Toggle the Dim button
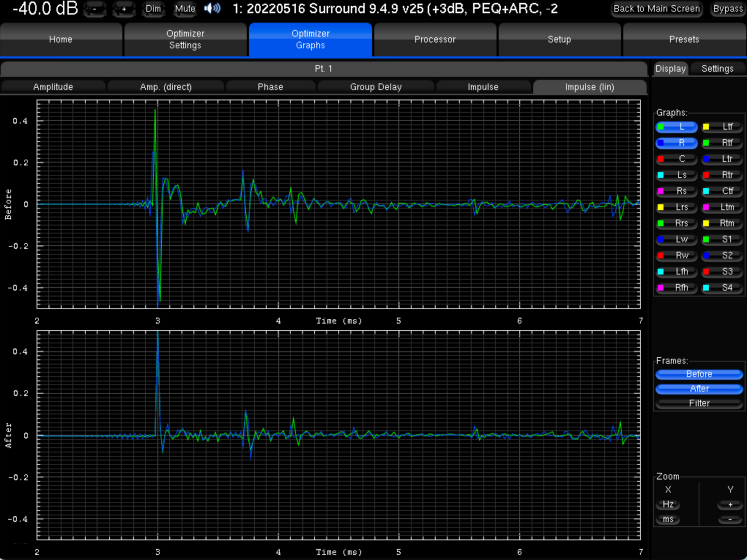Image resolution: width=747 pixels, height=560 pixels. click(x=153, y=9)
